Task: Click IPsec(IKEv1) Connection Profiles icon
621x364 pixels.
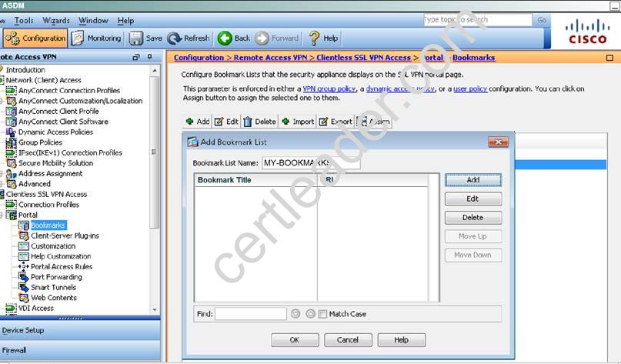Action: coord(11,152)
